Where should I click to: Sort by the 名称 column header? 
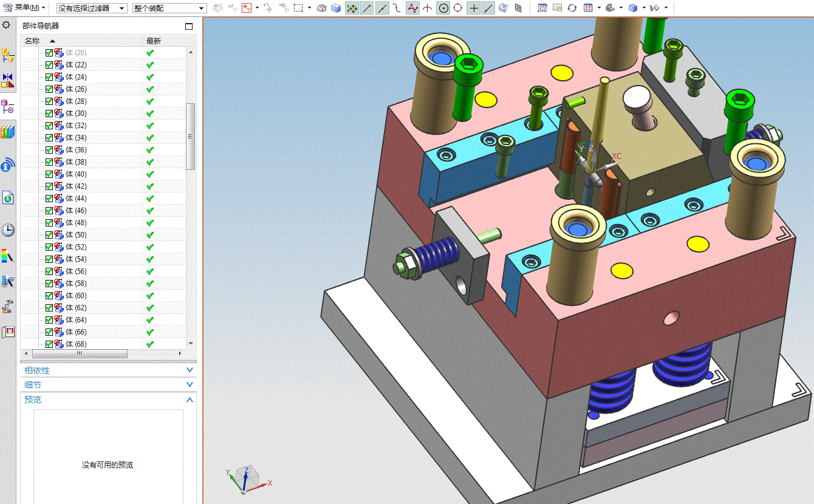[x=32, y=41]
